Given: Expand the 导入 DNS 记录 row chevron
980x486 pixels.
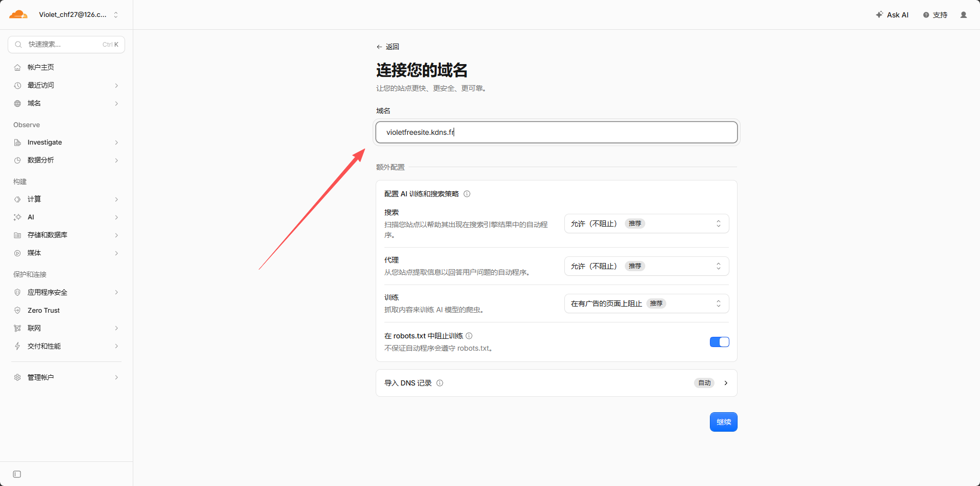Looking at the screenshot, I should tap(726, 383).
